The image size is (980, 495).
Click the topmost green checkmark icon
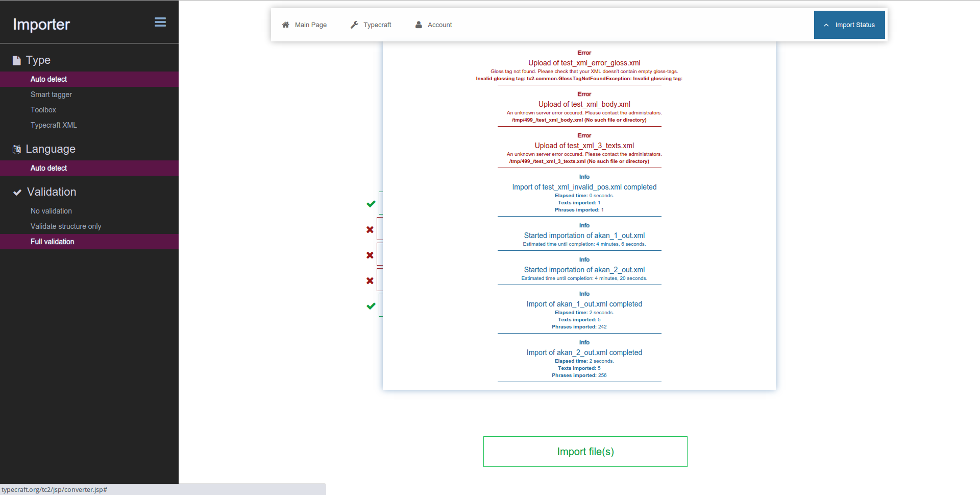[x=371, y=204]
